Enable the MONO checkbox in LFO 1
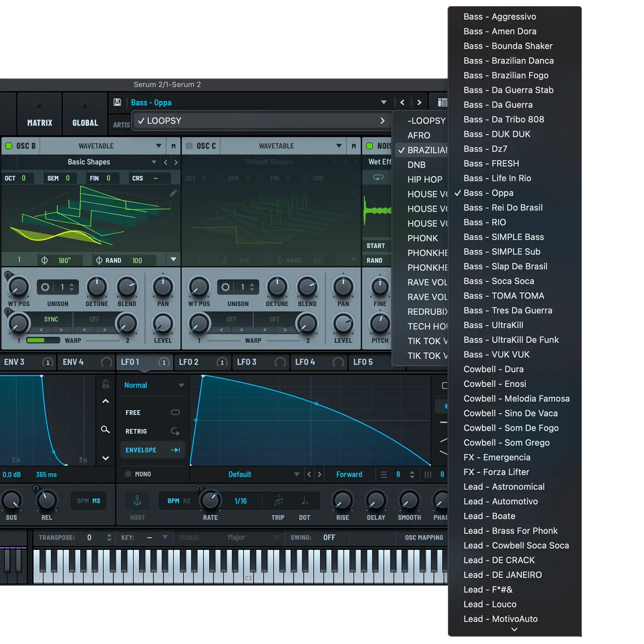This screenshot has width=644, height=644. point(128,474)
